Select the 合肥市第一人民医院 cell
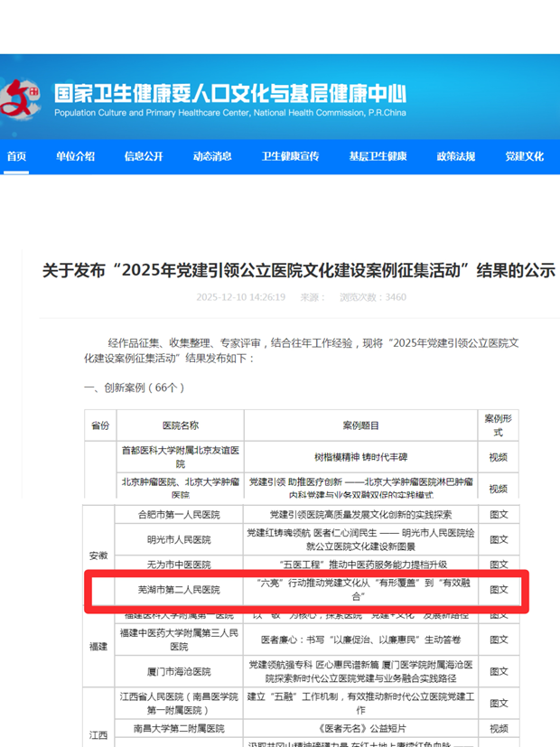Image resolution: width=560 pixels, height=747 pixels. [179, 515]
